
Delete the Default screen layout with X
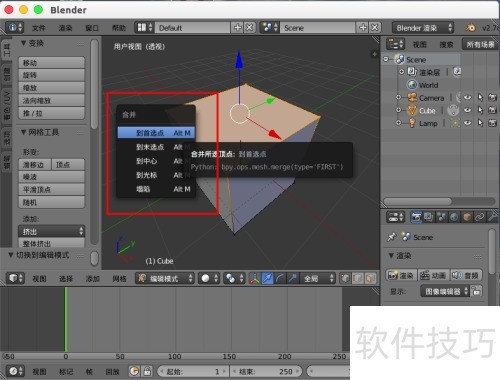(x=249, y=28)
